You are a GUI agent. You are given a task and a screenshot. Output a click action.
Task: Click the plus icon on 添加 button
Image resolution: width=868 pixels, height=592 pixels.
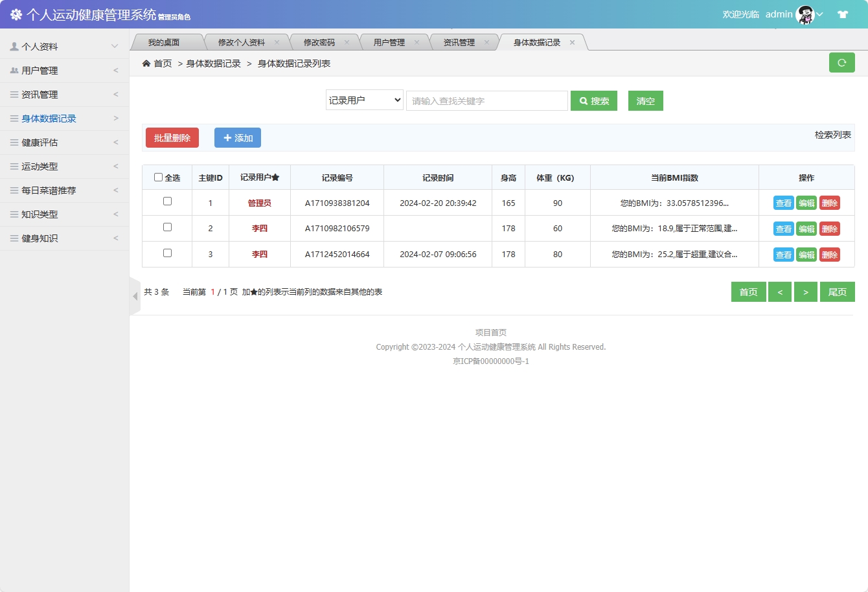click(227, 137)
